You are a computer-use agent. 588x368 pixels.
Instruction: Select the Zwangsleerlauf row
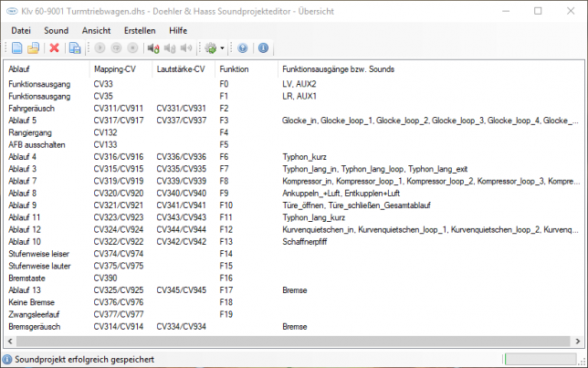point(294,314)
